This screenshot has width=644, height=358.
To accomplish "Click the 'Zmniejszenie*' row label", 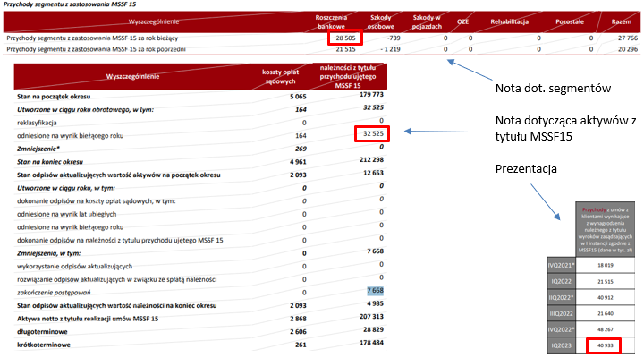I will click(x=38, y=149).
